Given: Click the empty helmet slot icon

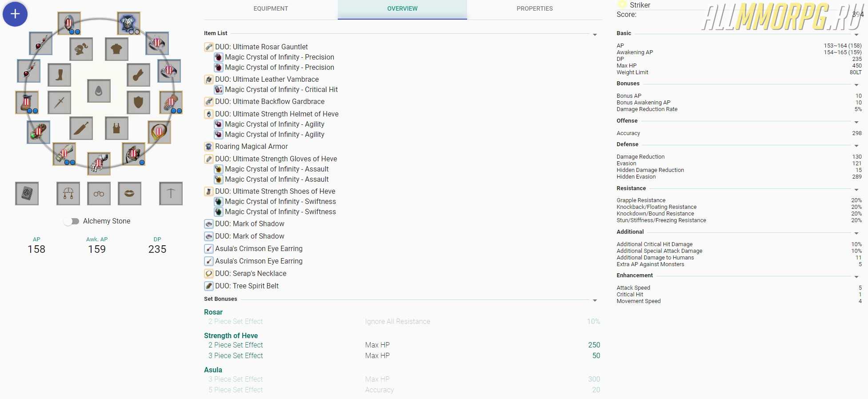Looking at the screenshot, I should pyautogui.click(x=81, y=49).
